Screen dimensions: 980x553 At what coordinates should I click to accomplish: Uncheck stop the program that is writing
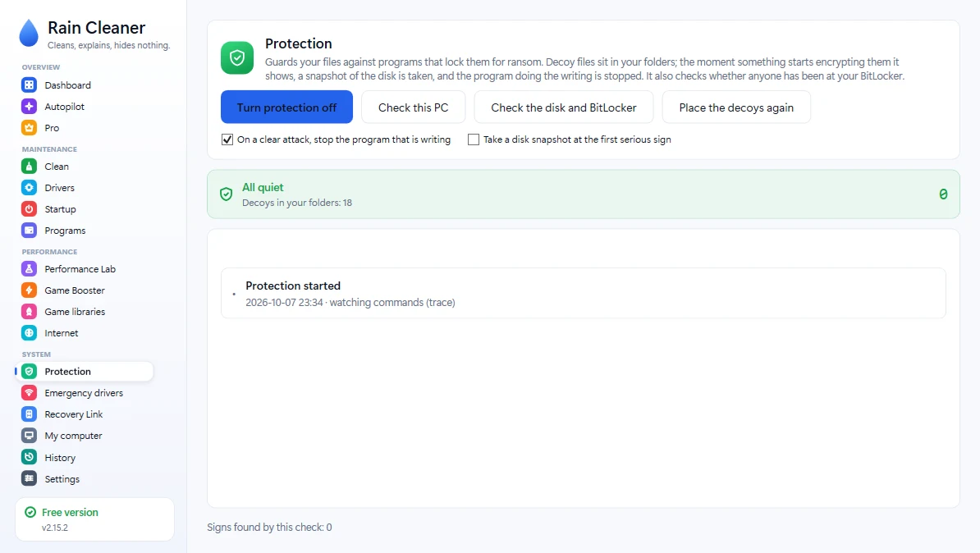click(227, 139)
